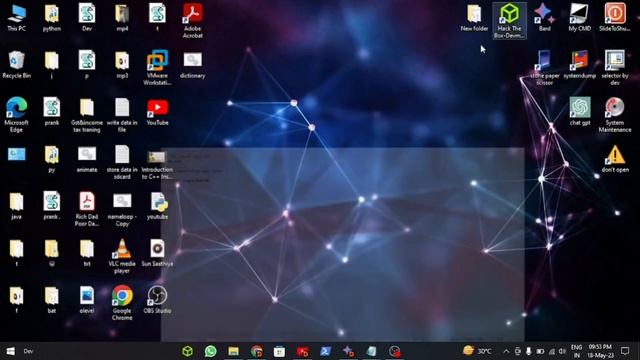Open the Gst&income tax training folder

87,115
